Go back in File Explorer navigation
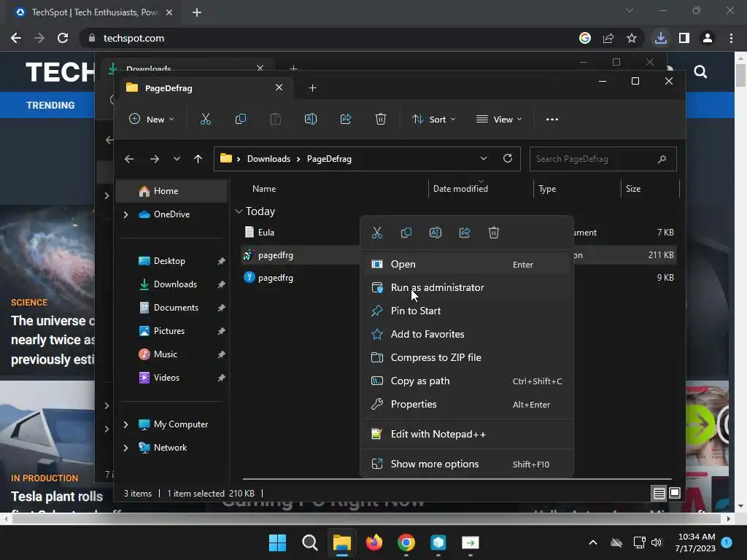Image resolution: width=747 pixels, height=560 pixels. pyautogui.click(x=129, y=159)
